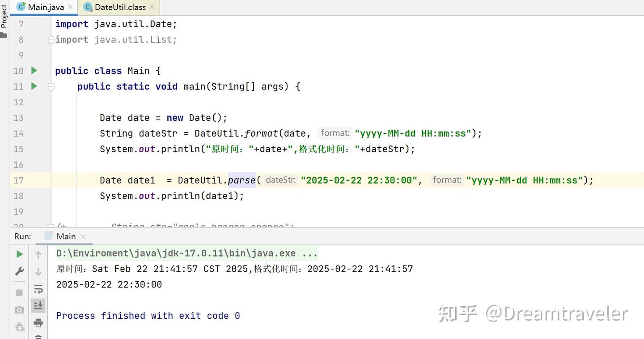Run Main class from gutter play icon
This screenshot has height=339, width=644.
(34, 71)
